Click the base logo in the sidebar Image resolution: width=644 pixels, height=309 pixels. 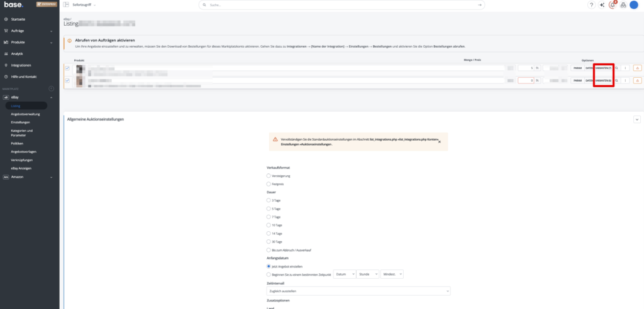coord(14,5)
